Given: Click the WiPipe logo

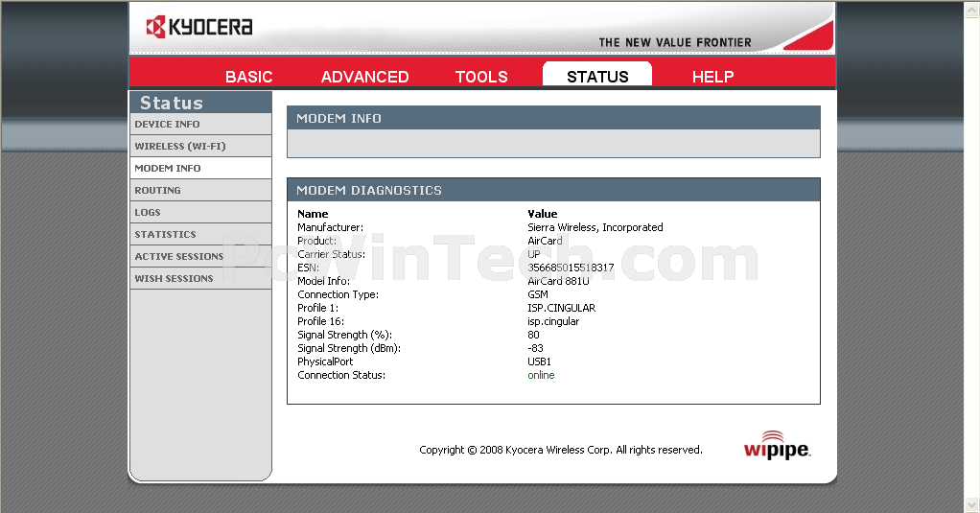Looking at the screenshot, I should coord(777,446).
